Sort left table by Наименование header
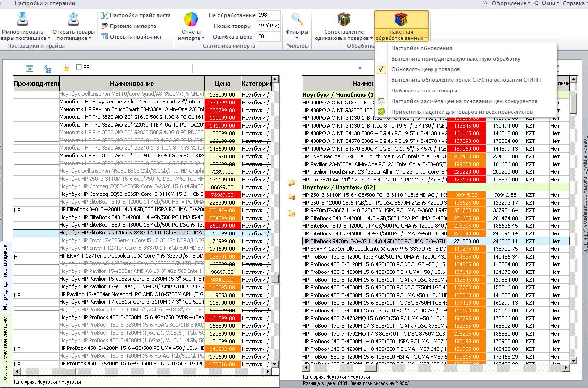 (131, 83)
